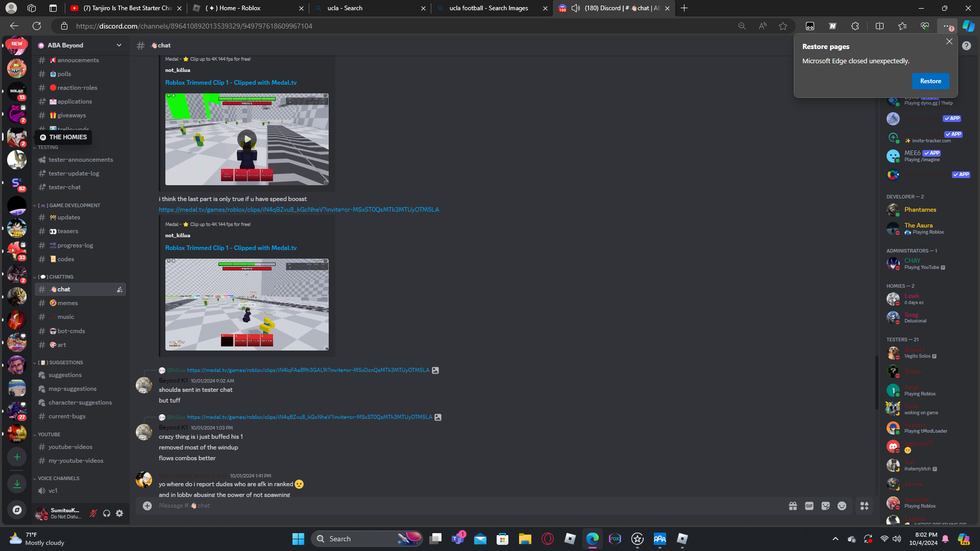Open a new browser tab
980x551 pixels.
pyautogui.click(x=684, y=8)
